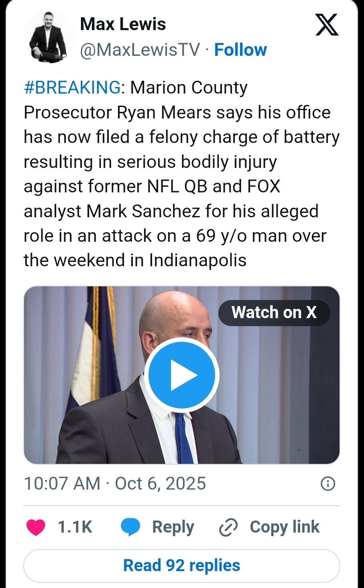Image resolution: width=364 pixels, height=588 pixels.
Task: Click the Max Lewis display name
Action: 123,24
